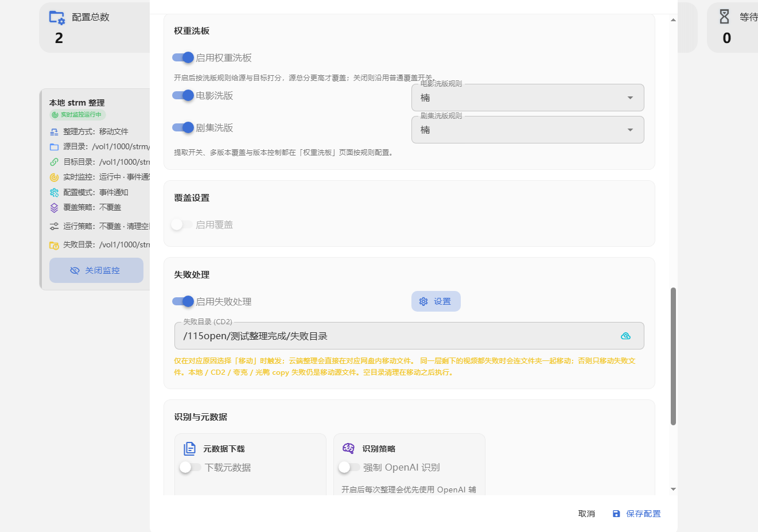Save with the 保存配置 button
This screenshot has width=758, height=532.
click(636, 514)
